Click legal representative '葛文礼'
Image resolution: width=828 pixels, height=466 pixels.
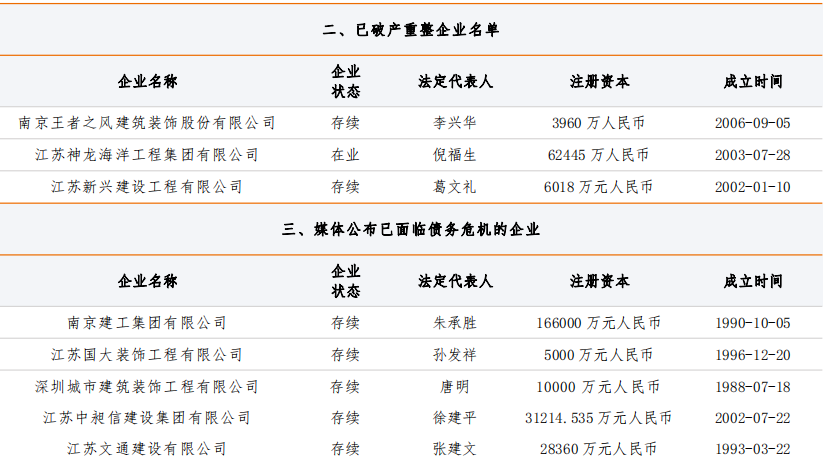[455, 187]
